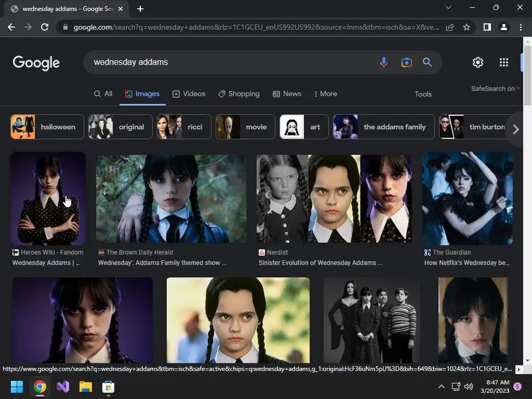The width and height of the screenshot is (532, 399).
Task: Open Chrome from the taskbar
Action: (39, 387)
